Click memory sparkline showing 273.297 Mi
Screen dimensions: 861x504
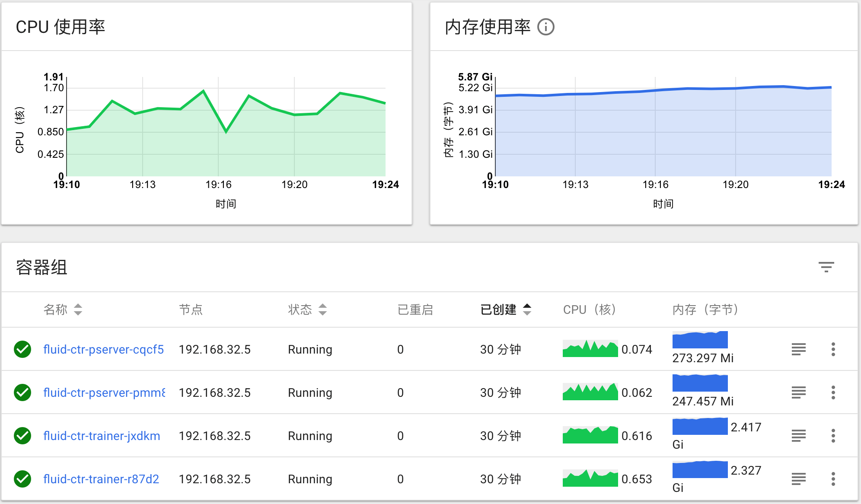[x=700, y=340]
